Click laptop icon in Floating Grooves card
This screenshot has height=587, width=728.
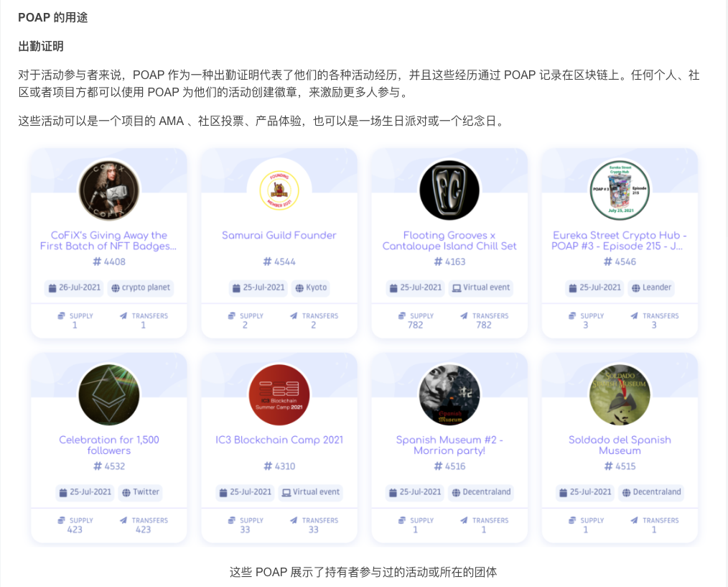tap(455, 288)
